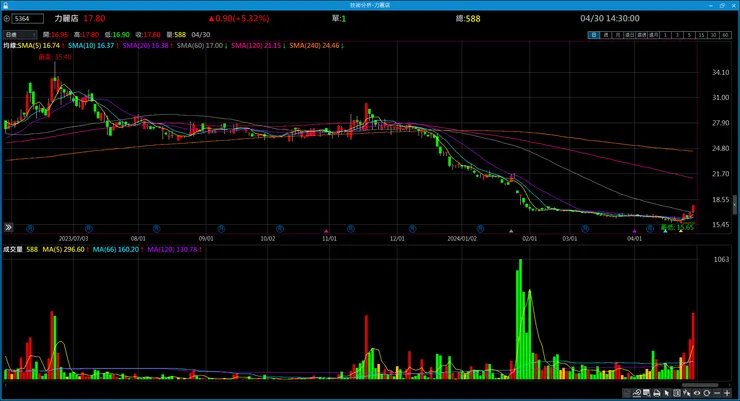Click the total volume 總:588 text
The image size is (740, 401).
(x=468, y=19)
